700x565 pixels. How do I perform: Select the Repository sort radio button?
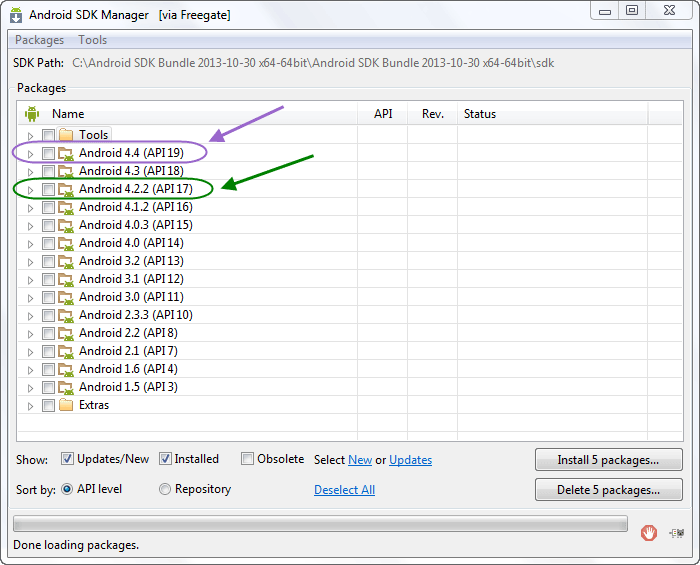pyautogui.click(x=165, y=490)
